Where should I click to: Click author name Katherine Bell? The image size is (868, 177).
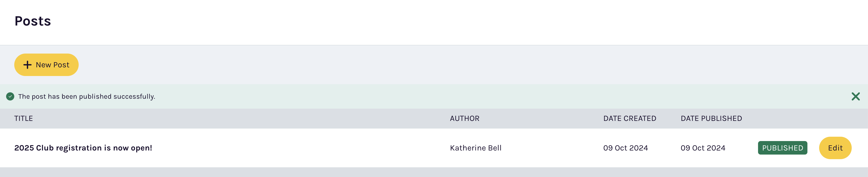tap(475, 148)
